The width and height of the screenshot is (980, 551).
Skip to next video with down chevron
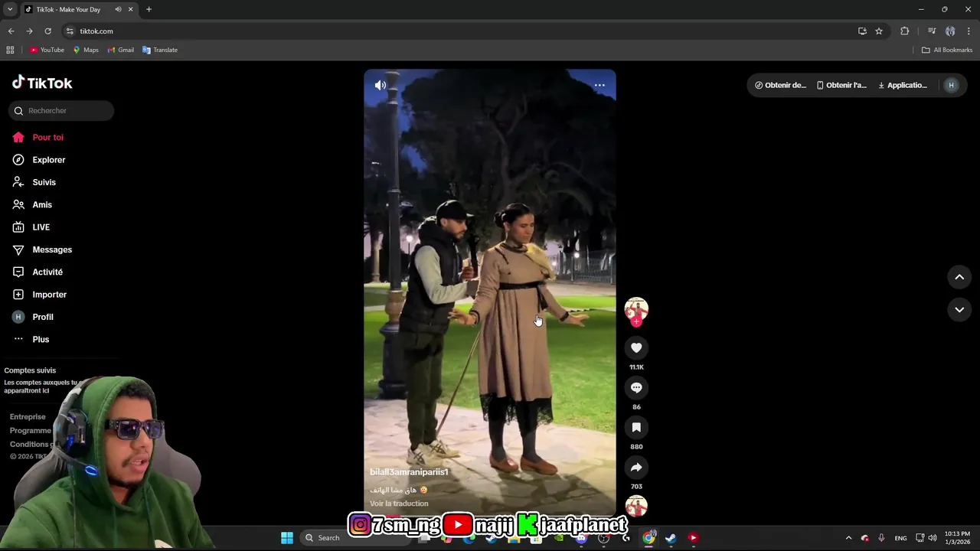point(959,310)
